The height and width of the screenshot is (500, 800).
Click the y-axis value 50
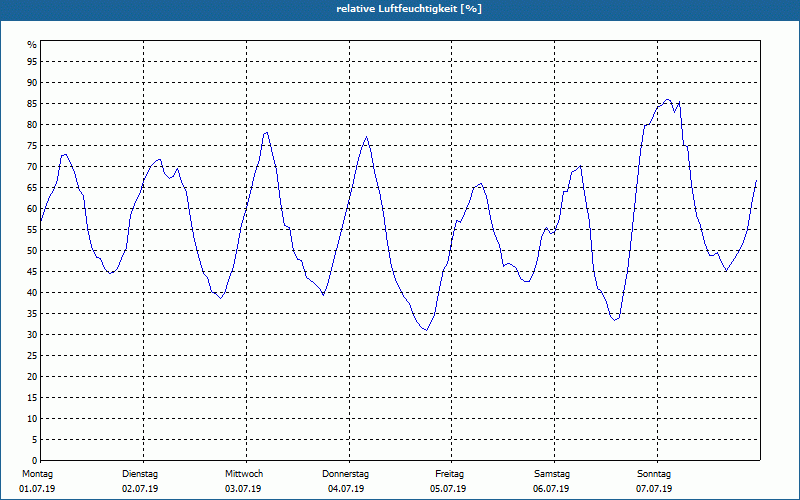click(x=32, y=251)
